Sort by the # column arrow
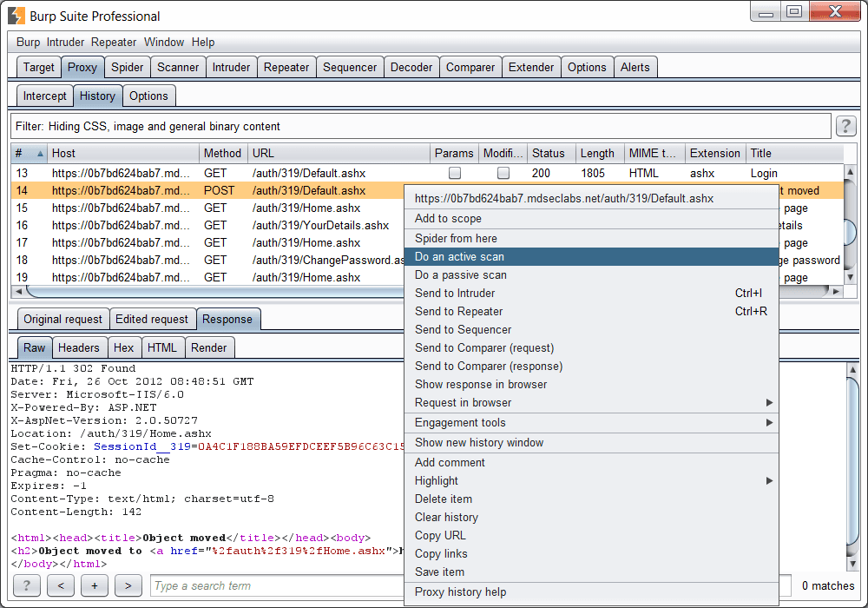The height and width of the screenshot is (608, 868). (x=40, y=154)
